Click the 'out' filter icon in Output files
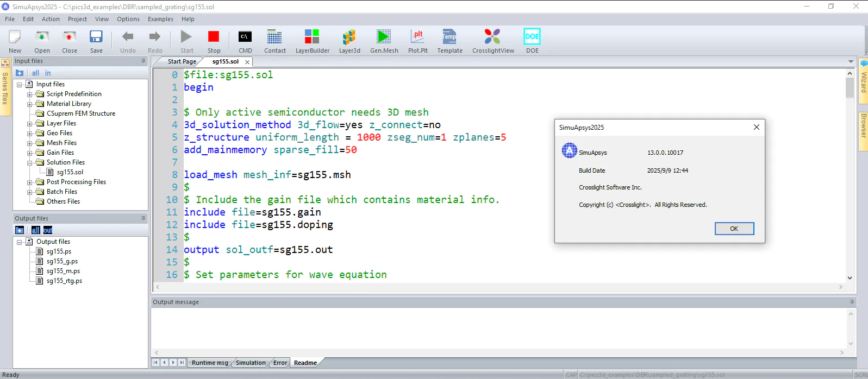868x379 pixels. pyautogui.click(x=48, y=230)
